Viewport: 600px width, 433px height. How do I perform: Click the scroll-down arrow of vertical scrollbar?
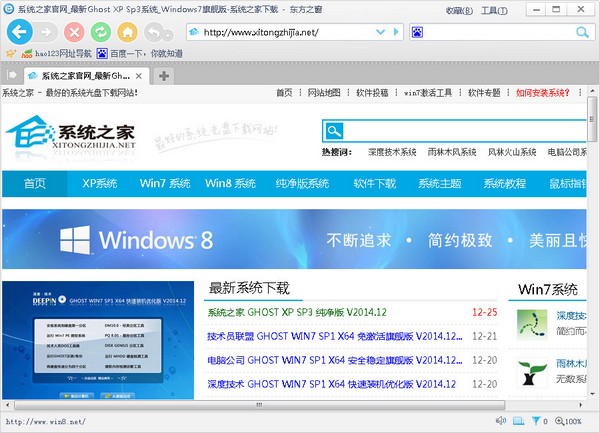coord(592,394)
